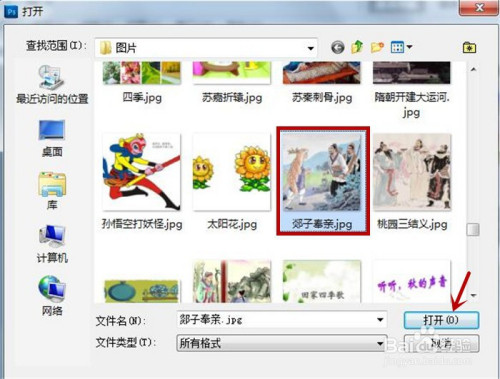Go to Desktop (桌面) location
This screenshot has height=379, width=500.
52,138
